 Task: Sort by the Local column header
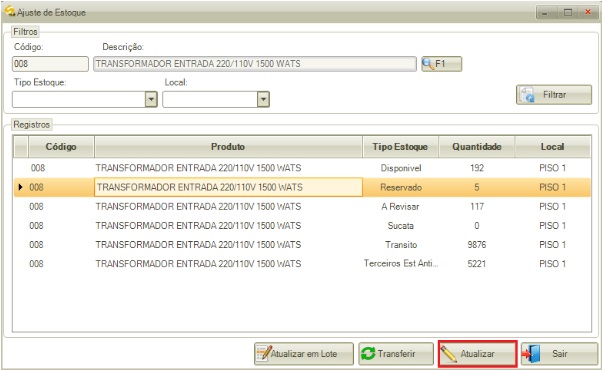point(552,147)
